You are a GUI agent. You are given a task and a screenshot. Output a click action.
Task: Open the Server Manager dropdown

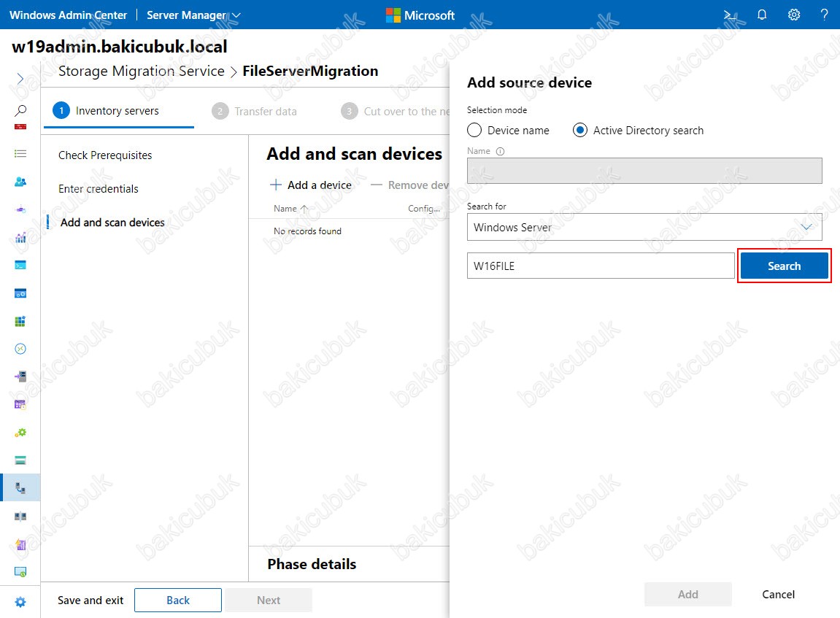tap(193, 15)
